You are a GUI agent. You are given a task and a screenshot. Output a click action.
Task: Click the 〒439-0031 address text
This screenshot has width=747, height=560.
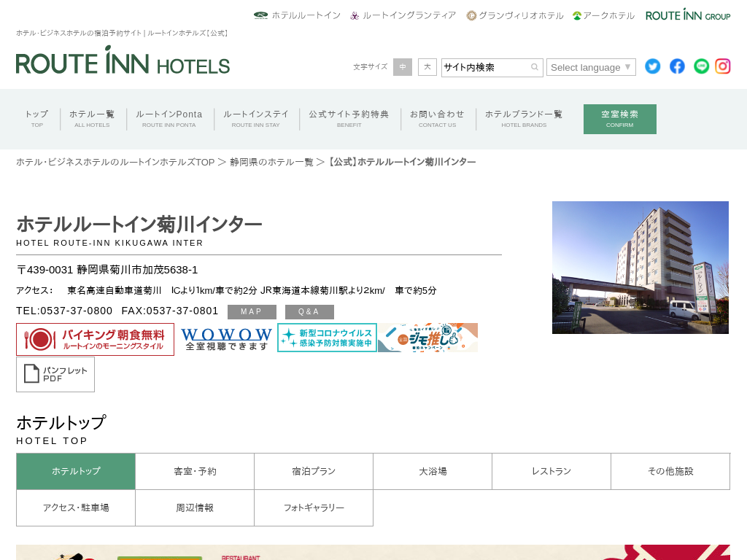click(107, 270)
